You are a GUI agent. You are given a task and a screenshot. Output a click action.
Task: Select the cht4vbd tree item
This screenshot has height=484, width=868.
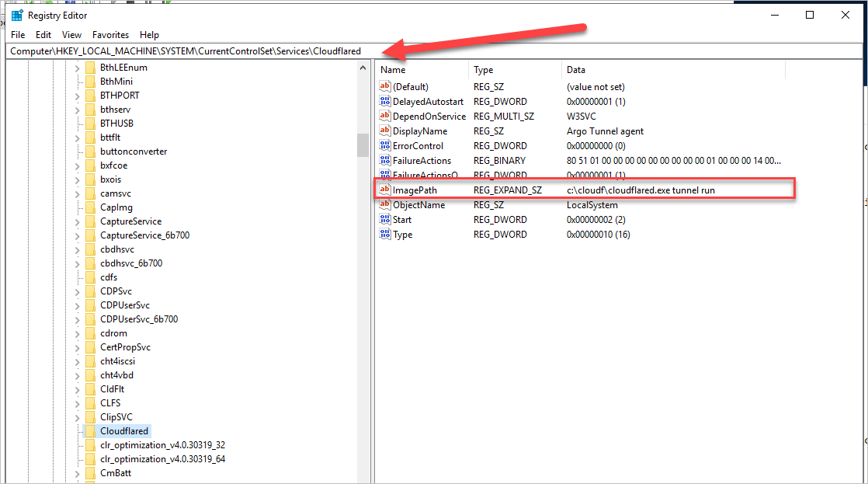[116, 375]
